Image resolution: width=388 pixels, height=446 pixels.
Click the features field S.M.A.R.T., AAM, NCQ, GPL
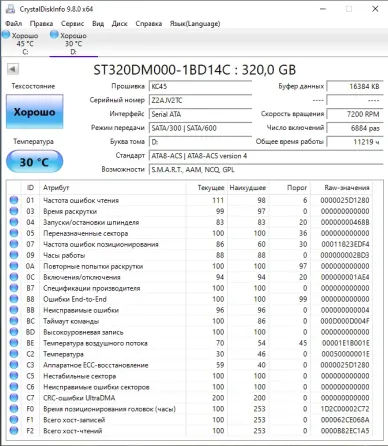pyautogui.click(x=266, y=170)
